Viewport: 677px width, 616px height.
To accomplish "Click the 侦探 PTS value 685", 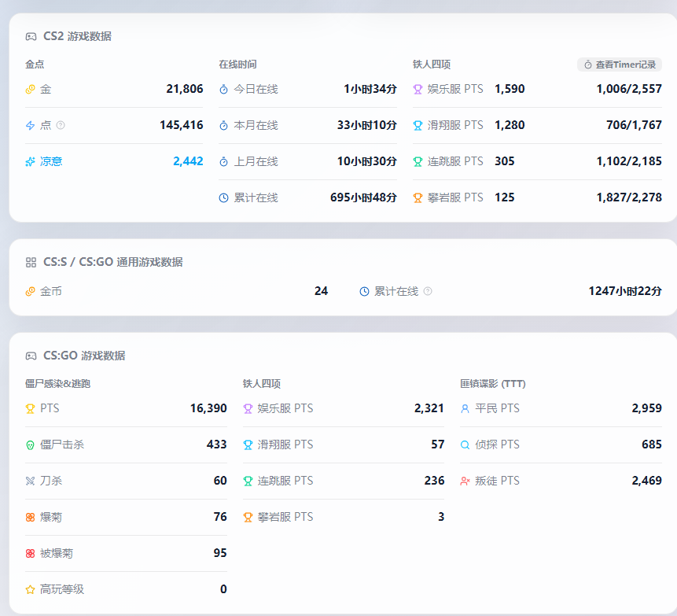I will point(652,444).
